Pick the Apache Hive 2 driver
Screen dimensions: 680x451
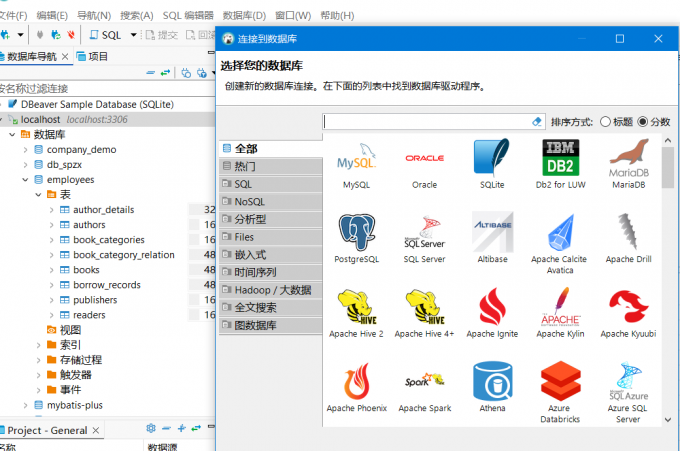pyautogui.click(x=356, y=314)
